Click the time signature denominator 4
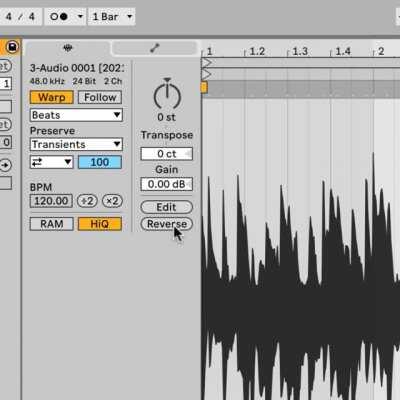 click(31, 16)
